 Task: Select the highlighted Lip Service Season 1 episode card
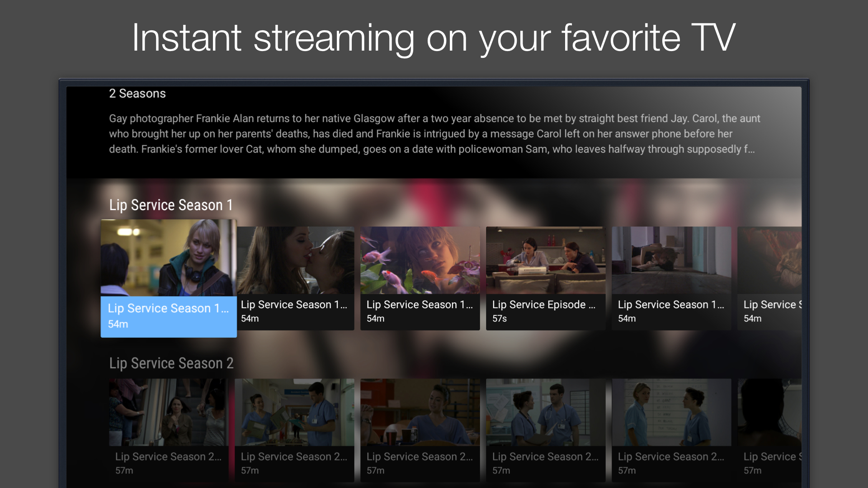pyautogui.click(x=169, y=278)
